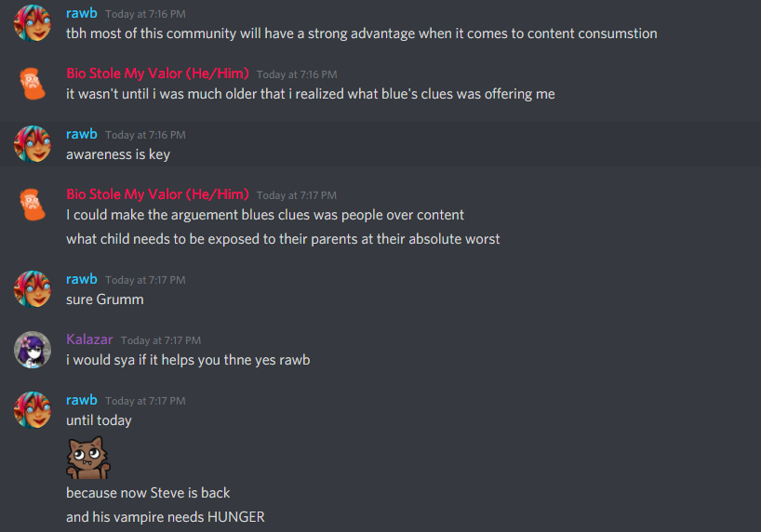The width and height of the screenshot is (761, 532).
Task: Click rawb username above 'until today'
Action: (x=82, y=400)
